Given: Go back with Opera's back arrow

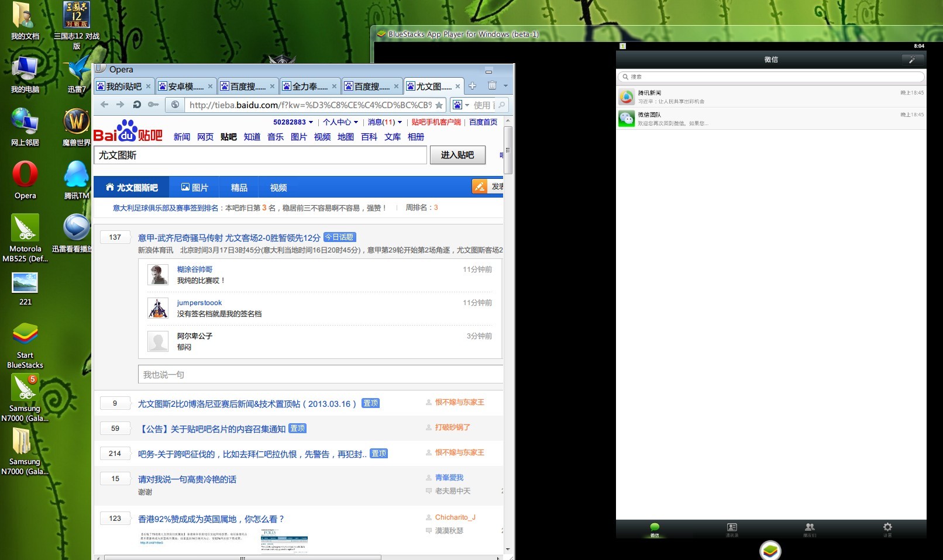Looking at the screenshot, I should coord(104,105).
